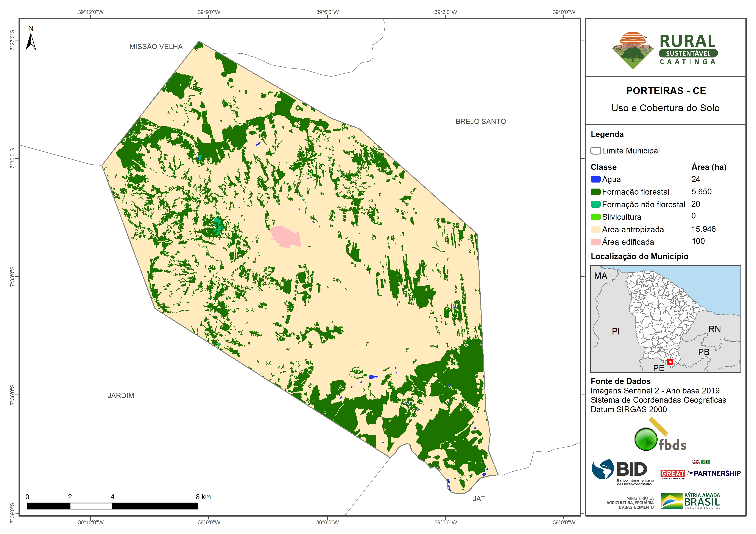Viewport: 756px width, 534px height.
Task: Click the red location marker on inset map
Action: [x=670, y=362]
